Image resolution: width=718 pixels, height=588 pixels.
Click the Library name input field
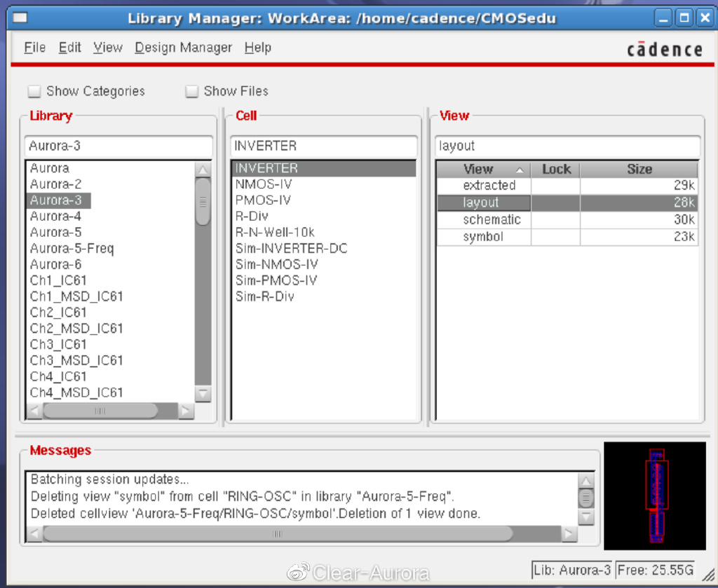118,146
